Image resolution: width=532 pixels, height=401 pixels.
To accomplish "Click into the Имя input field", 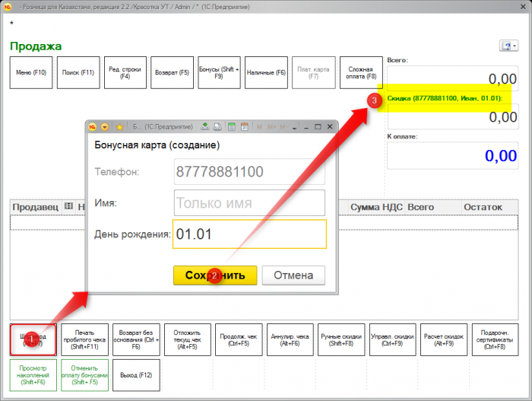I will [x=249, y=203].
